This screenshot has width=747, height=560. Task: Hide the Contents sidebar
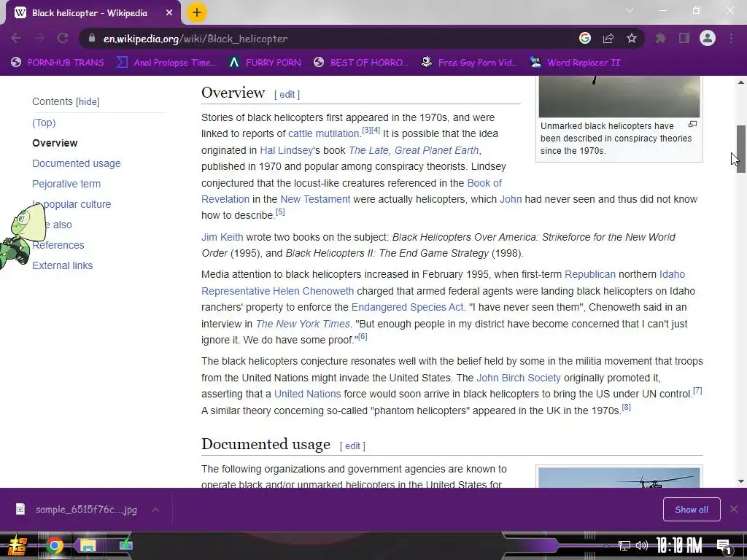(88, 101)
